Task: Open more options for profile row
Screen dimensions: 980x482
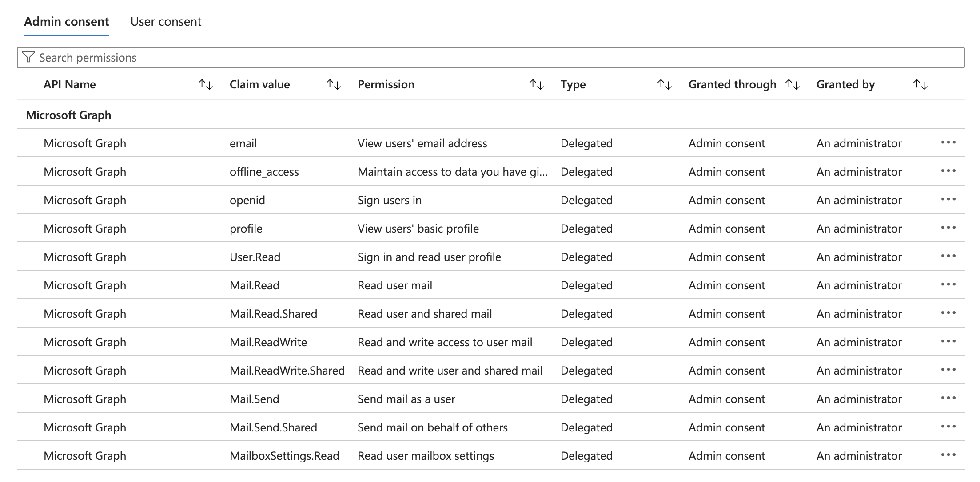Action: tap(948, 228)
